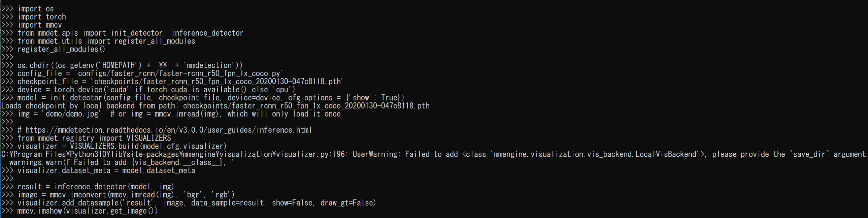Click the model = init_detector line
This screenshot has height=218, width=868.
point(210,98)
